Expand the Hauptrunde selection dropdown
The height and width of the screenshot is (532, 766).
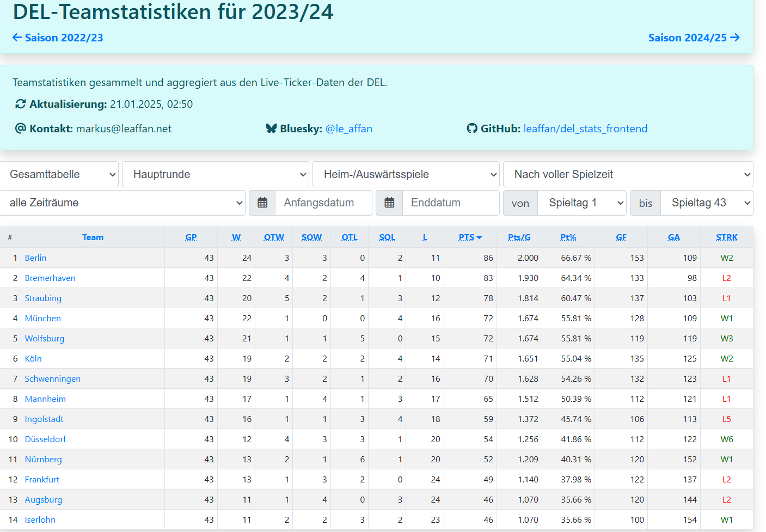point(215,174)
